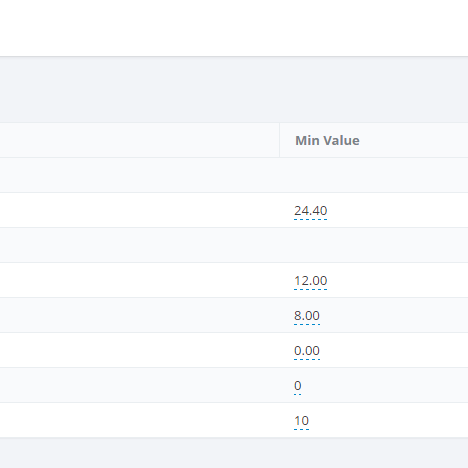Click the name cell in the 0 row

click(139, 385)
